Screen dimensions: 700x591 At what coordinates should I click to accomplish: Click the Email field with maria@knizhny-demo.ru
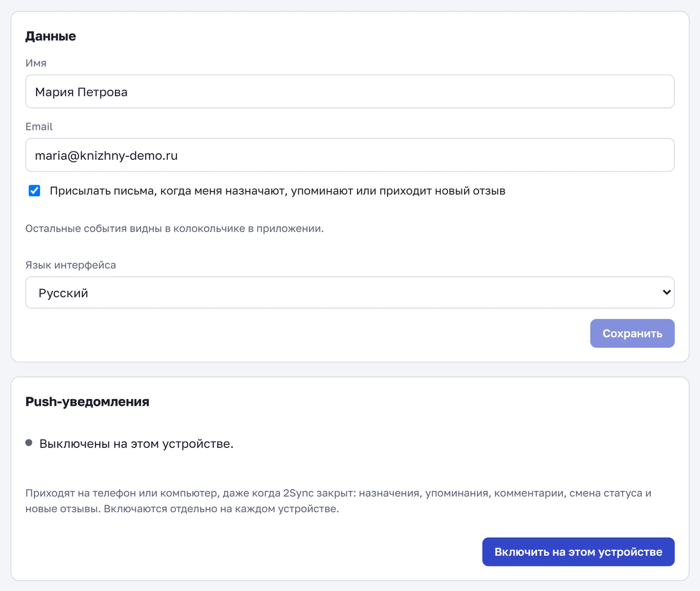click(350, 155)
